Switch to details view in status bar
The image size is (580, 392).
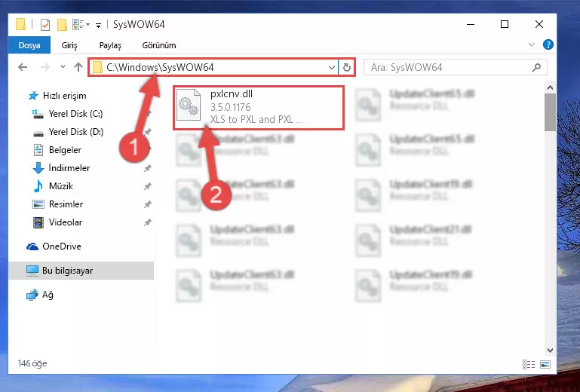click(529, 364)
